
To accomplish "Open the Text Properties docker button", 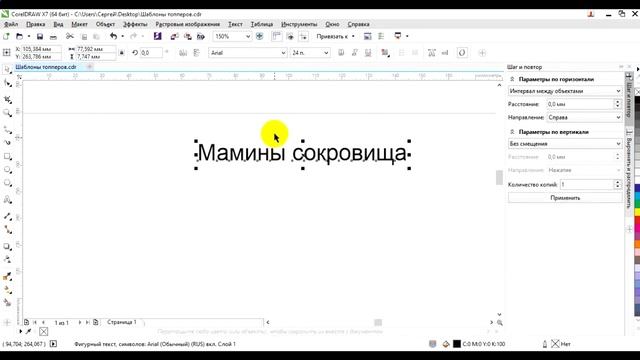I will (x=431, y=53).
